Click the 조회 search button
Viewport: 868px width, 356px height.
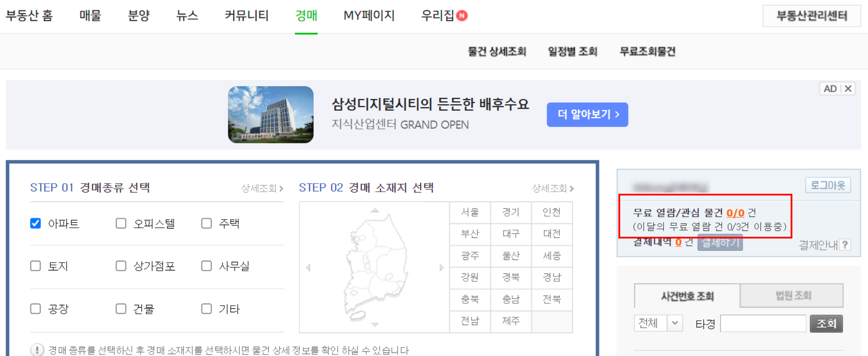click(x=826, y=323)
